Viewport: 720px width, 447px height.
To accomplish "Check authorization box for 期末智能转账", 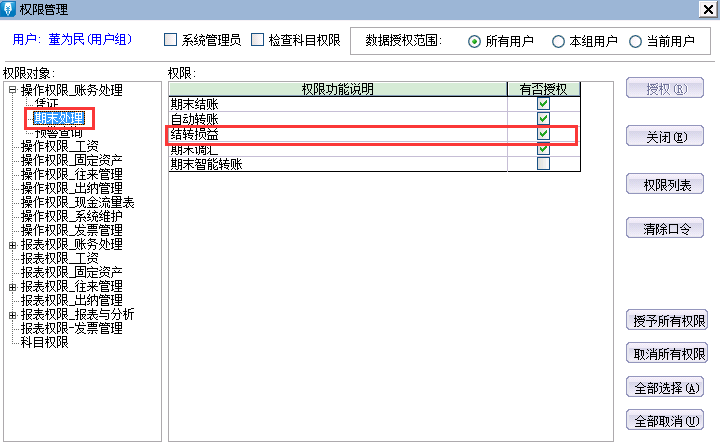I will click(543, 164).
